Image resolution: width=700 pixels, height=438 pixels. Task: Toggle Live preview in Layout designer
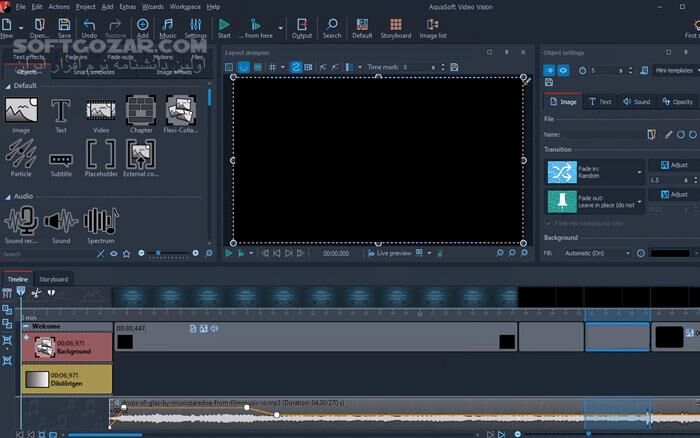point(389,253)
